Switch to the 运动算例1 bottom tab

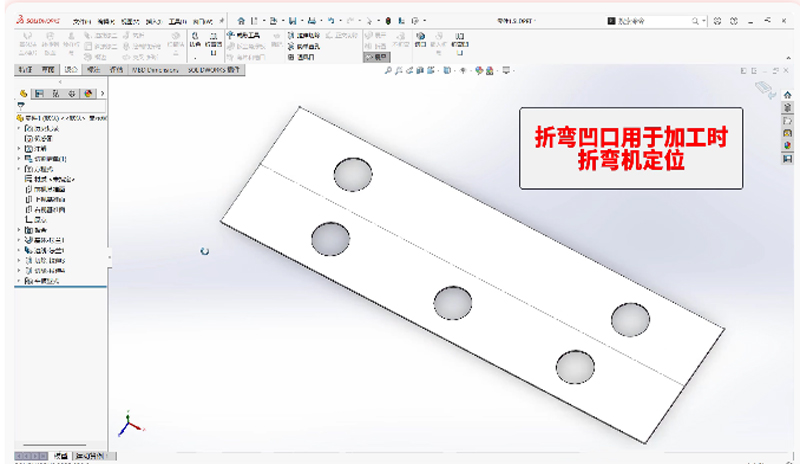click(92, 455)
